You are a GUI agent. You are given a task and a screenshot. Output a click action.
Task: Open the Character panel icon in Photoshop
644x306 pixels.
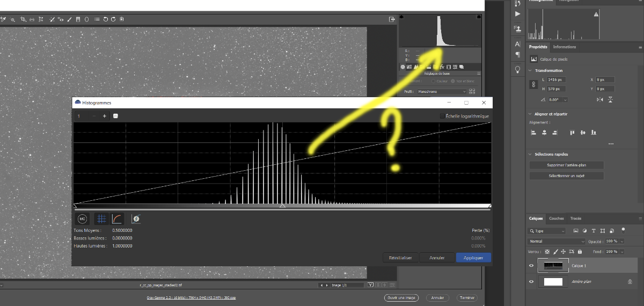517,43
